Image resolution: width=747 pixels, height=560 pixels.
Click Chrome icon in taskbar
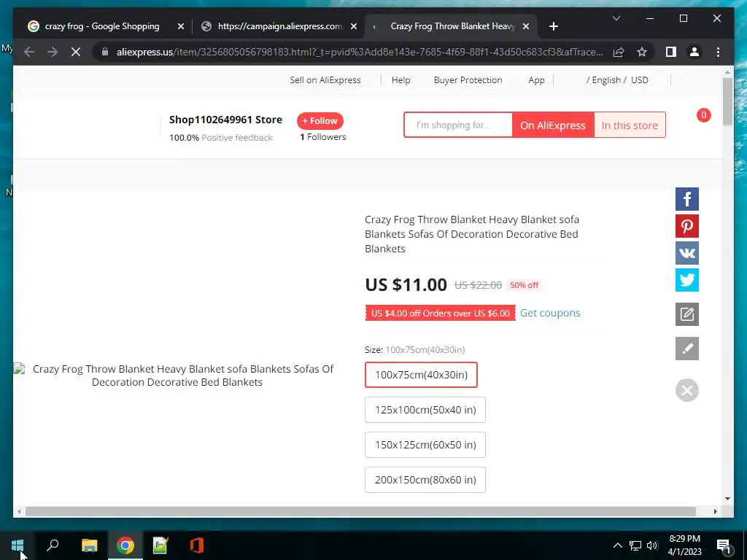tap(125, 545)
